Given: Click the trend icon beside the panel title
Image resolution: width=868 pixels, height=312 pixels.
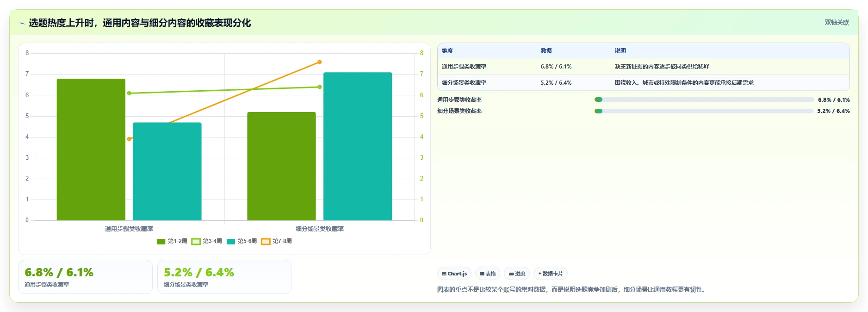Looking at the screenshot, I should (x=22, y=23).
